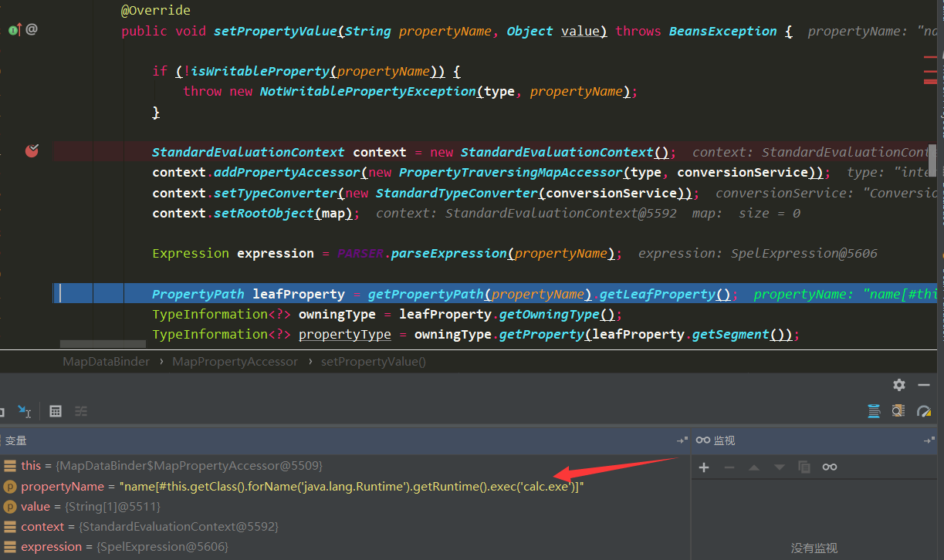Open the debug panel settings gear

point(899,384)
